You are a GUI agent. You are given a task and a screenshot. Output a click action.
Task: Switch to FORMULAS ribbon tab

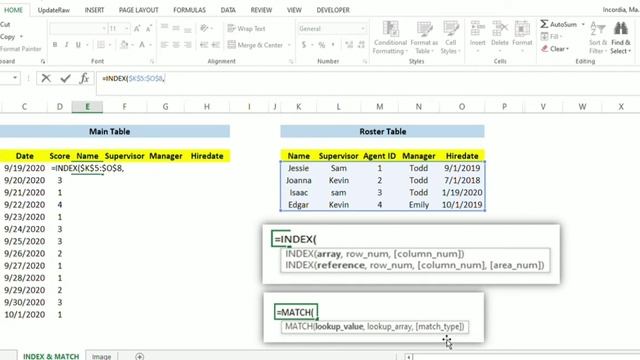coord(189,10)
